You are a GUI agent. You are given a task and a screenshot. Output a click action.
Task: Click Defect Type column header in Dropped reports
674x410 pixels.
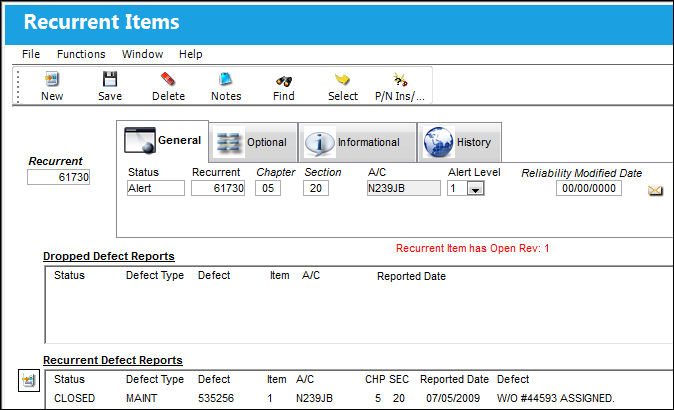point(155,275)
